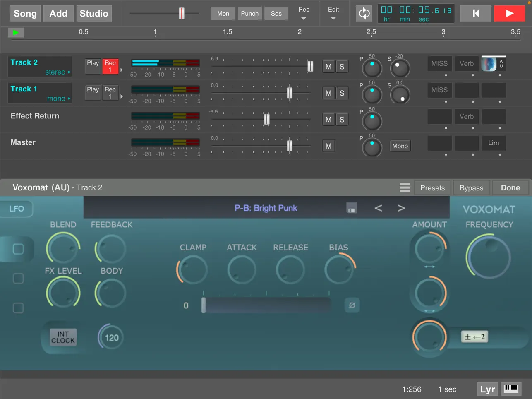Check the second LFO checkbox
532x399 pixels.
click(18, 278)
